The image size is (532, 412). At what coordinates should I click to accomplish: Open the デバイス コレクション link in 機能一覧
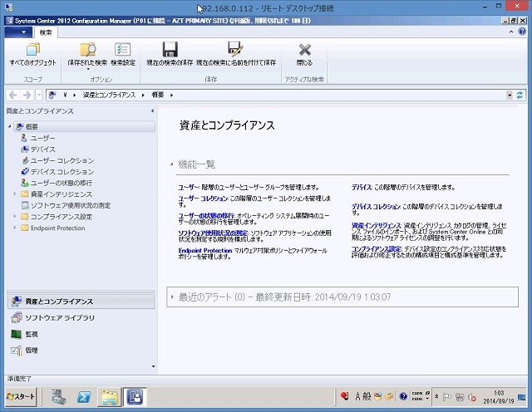coord(376,207)
